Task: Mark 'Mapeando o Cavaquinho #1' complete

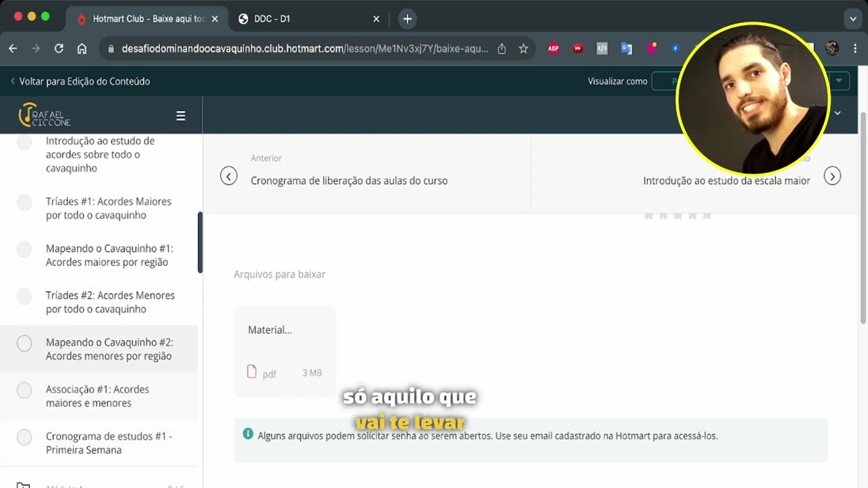Action: 24,249
